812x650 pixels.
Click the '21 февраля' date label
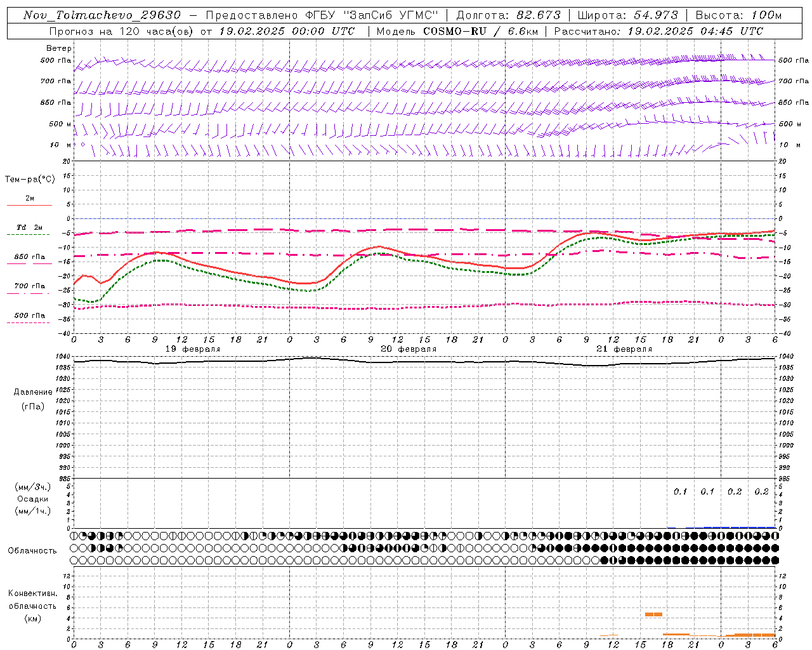(624, 349)
